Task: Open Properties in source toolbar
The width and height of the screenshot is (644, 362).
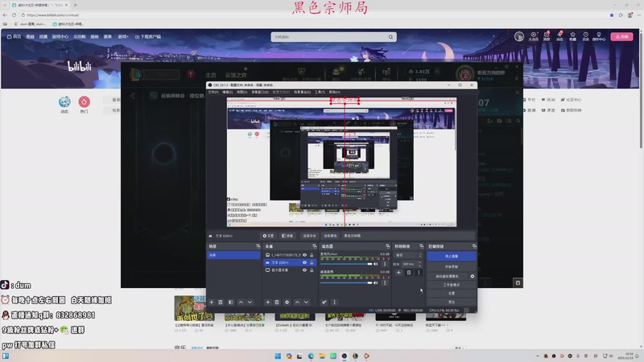Action: [x=268, y=236]
